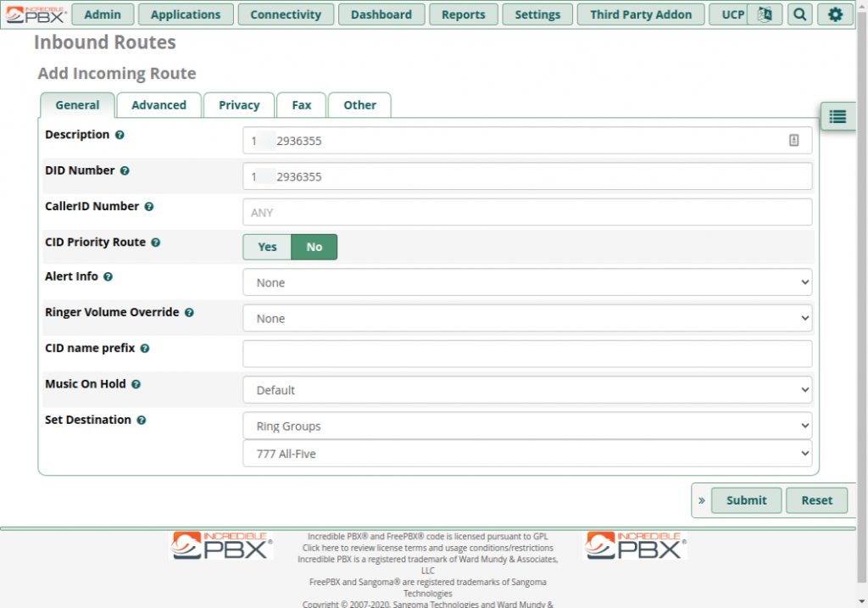Open the Third Party Addon menu
Viewport: 868px width, 608px height.
click(641, 14)
